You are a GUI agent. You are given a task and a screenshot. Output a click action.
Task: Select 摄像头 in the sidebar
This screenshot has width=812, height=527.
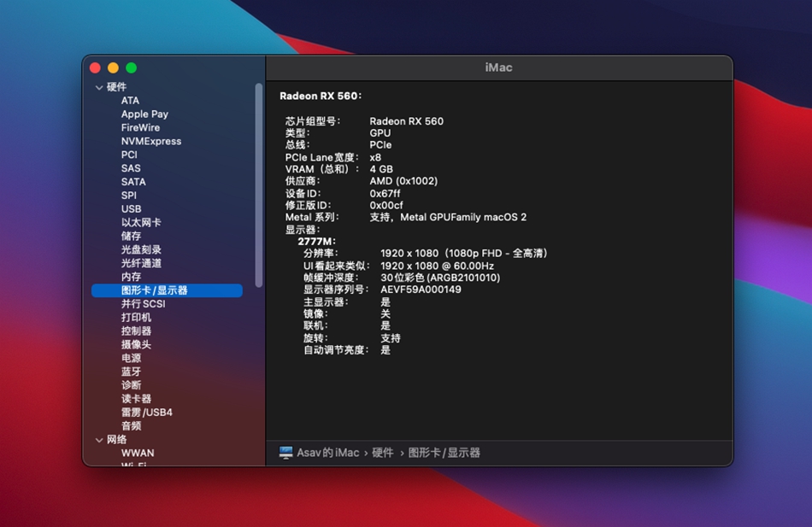pos(136,344)
